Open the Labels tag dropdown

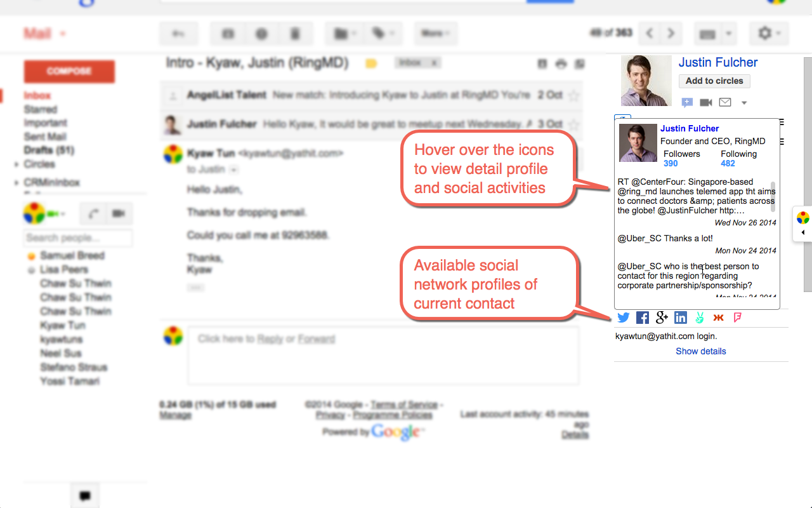pyautogui.click(x=383, y=34)
